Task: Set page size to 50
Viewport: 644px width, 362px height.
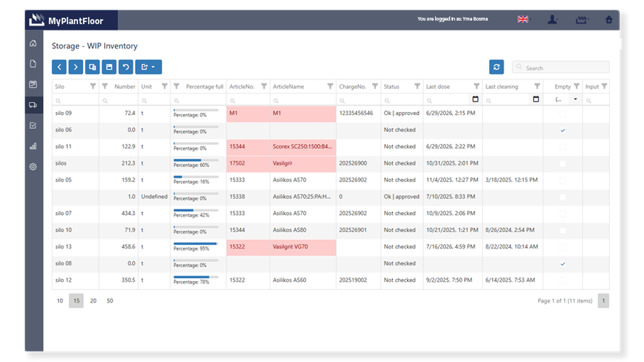Action: [109, 301]
